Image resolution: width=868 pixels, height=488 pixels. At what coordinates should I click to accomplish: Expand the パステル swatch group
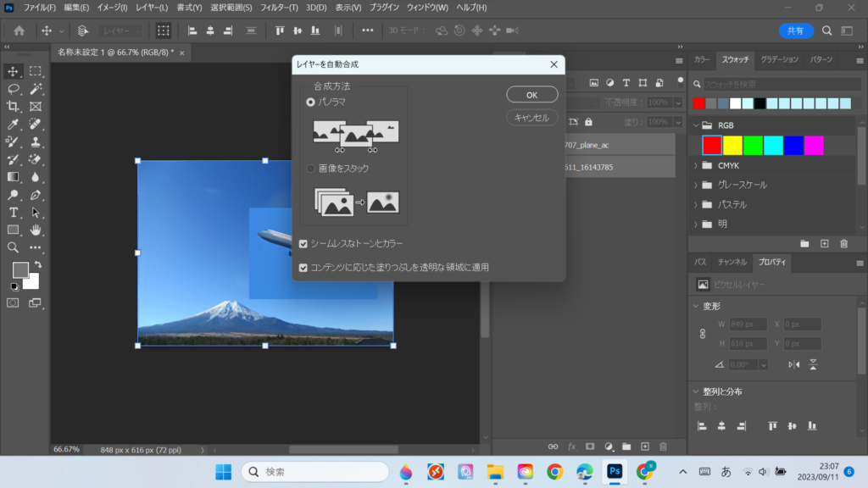[x=696, y=205]
